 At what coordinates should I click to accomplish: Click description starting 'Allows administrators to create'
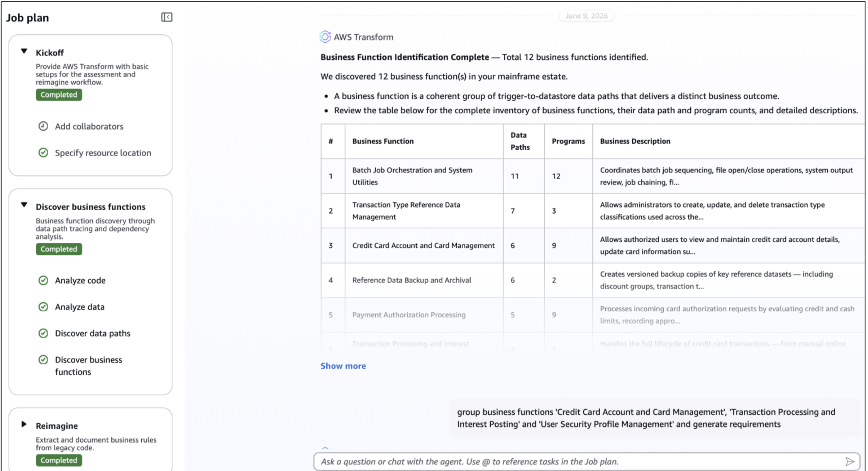(x=712, y=211)
